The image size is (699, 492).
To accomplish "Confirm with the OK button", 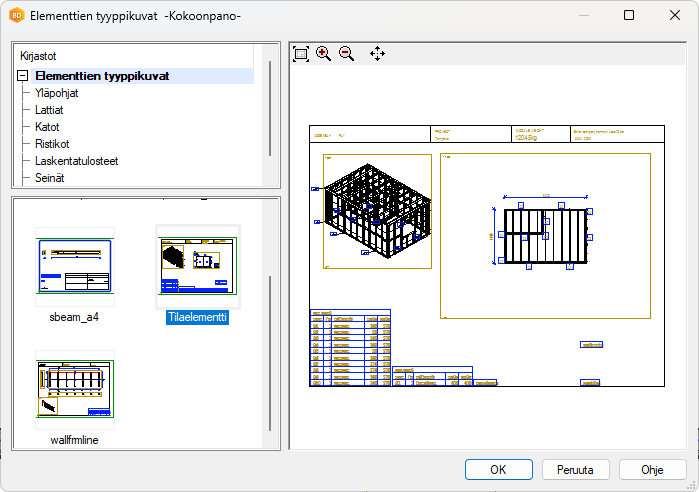I will pos(499,470).
